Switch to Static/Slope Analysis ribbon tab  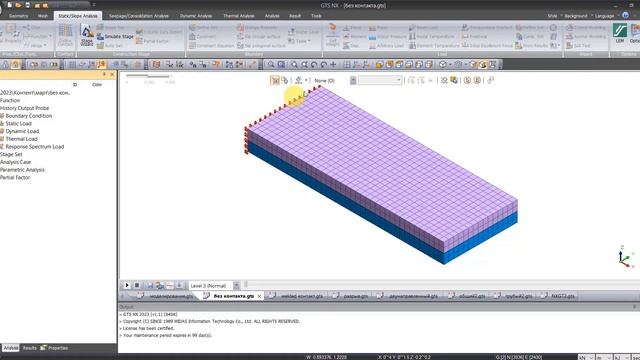78,16
